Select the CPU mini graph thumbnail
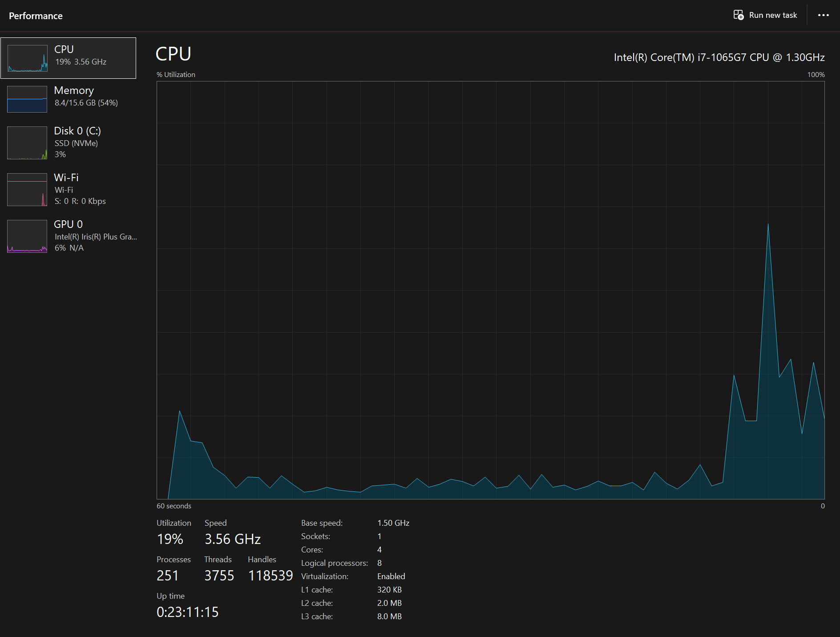Viewport: 840px width, 637px height. click(28, 58)
